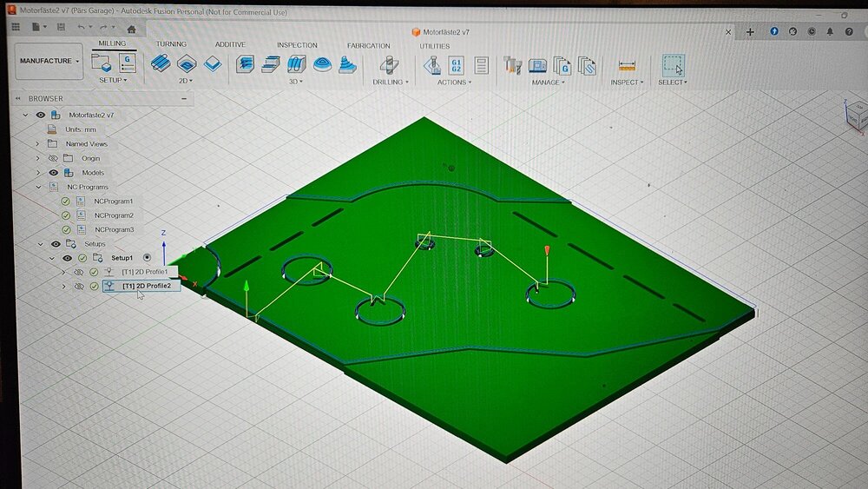The width and height of the screenshot is (868, 489).
Task: Click the Post Process G1 G2 icon
Action: pyautogui.click(x=457, y=65)
